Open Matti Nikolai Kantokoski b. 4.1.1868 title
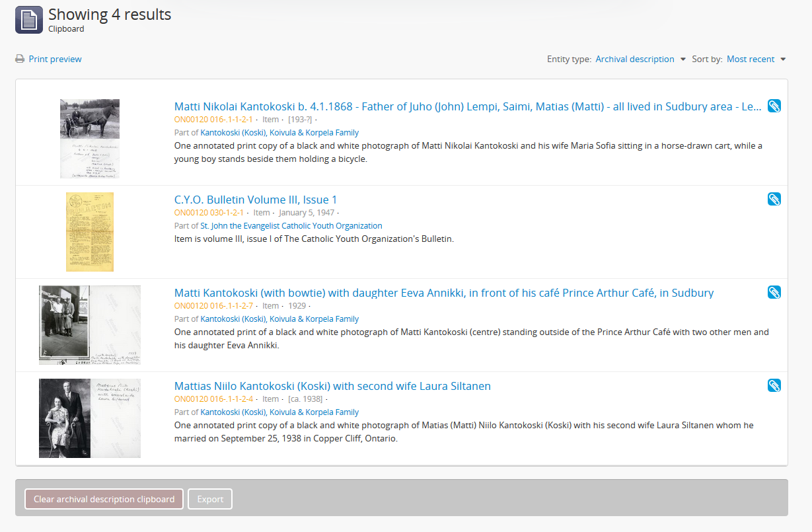Screen dimensions: 812x532 point(468,106)
